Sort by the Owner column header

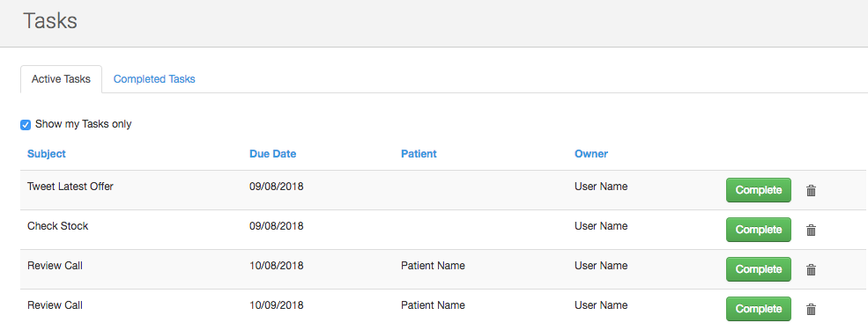click(591, 154)
